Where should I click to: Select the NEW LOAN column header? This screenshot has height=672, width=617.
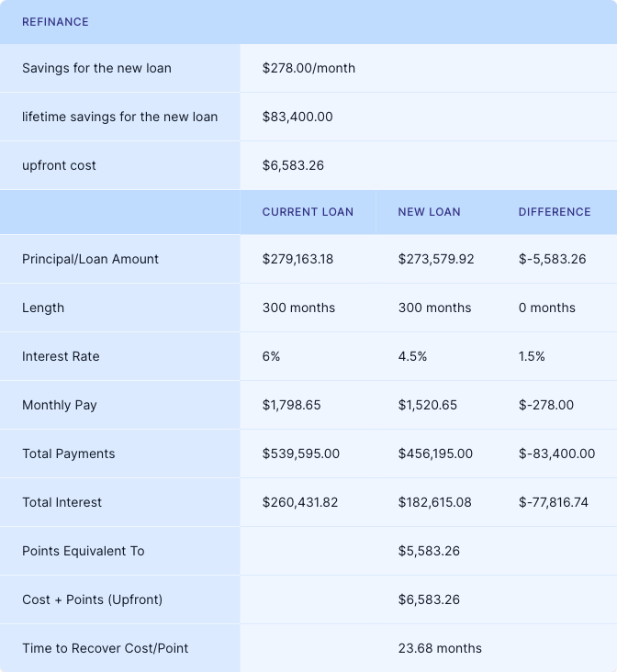point(429,212)
